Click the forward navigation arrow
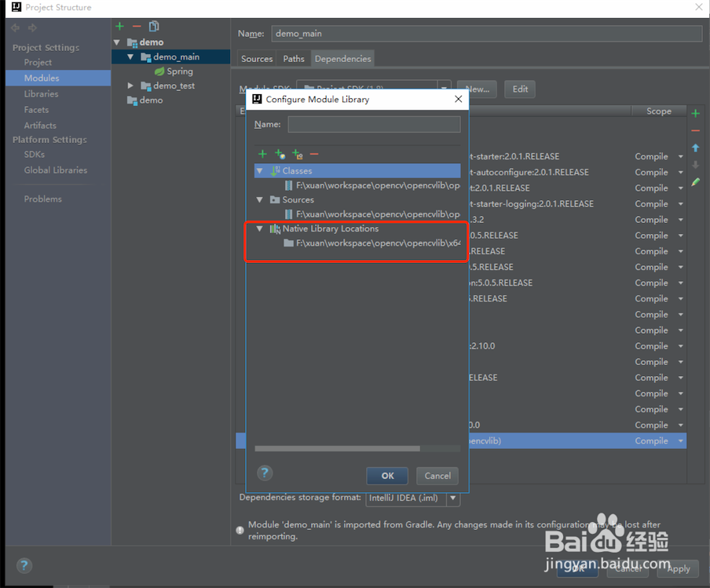Screen dimensions: 710x588 (33, 28)
